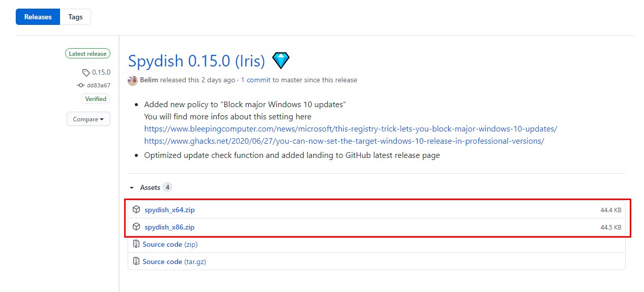Image resolution: width=644 pixels, height=292 pixels.
Task: Click the zip file icon next to Source code (zip)
Action: tap(136, 244)
